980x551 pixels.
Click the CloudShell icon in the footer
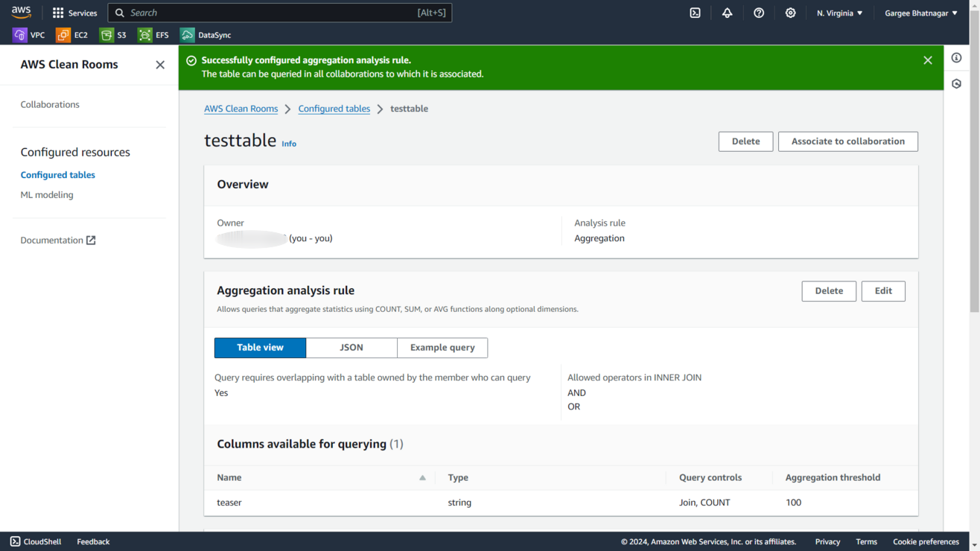click(15, 541)
